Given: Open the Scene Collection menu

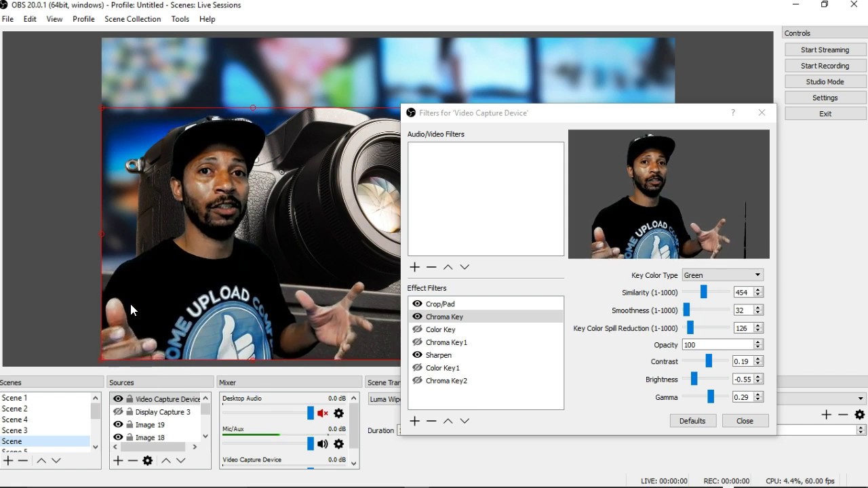Looking at the screenshot, I should [x=133, y=19].
